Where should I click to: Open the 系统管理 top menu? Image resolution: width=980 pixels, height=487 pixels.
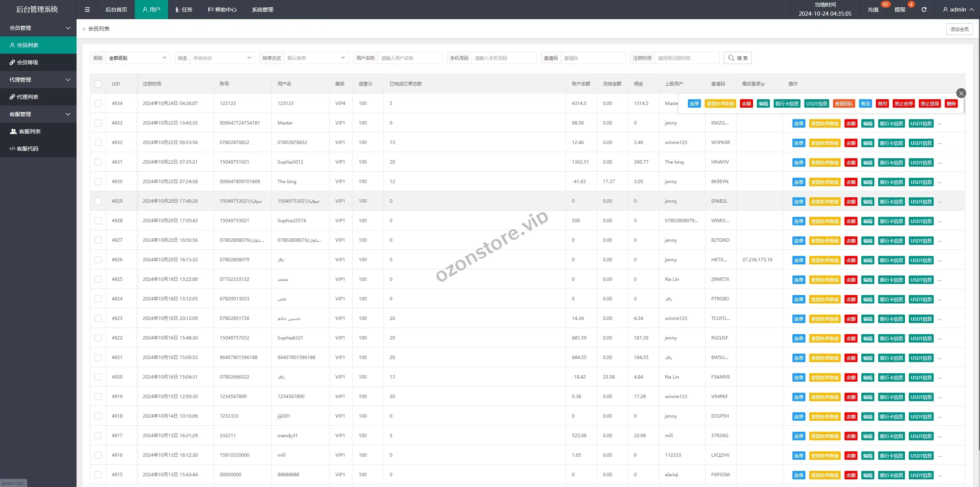click(262, 10)
